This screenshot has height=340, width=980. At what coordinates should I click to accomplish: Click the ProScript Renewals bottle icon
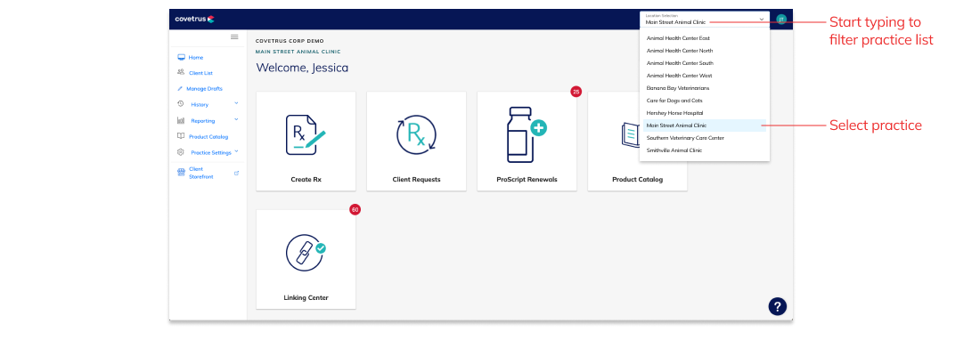526,134
